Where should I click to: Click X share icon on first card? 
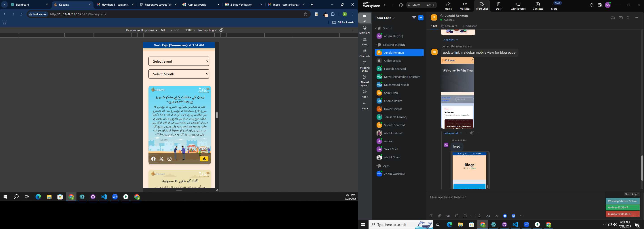coord(161,159)
